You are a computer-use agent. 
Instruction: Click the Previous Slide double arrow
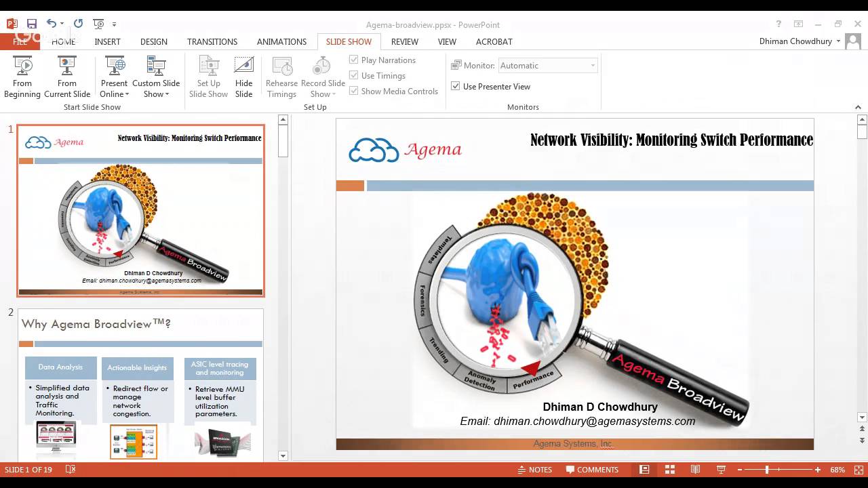[x=862, y=430]
